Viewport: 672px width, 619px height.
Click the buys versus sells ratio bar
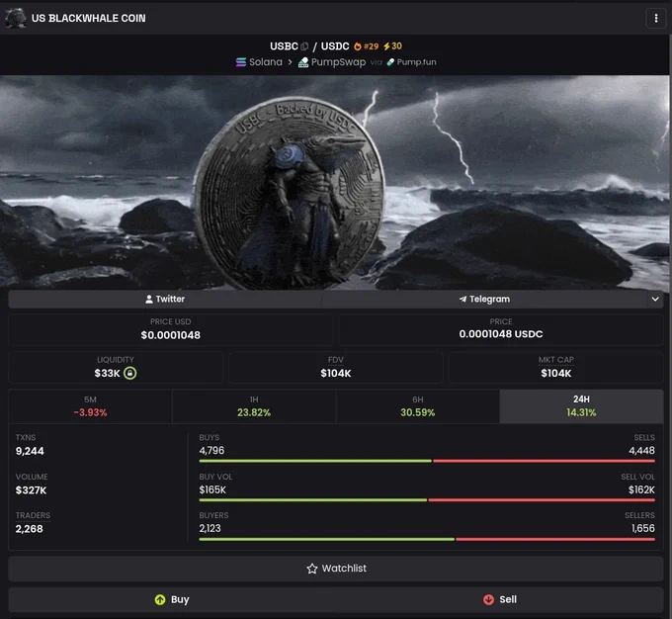coord(427,461)
